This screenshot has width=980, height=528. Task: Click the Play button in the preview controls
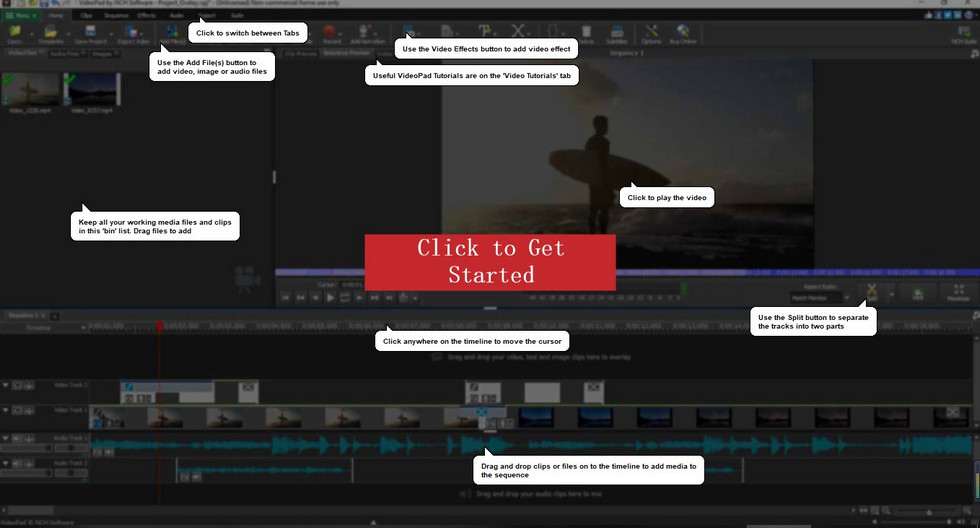point(330,298)
